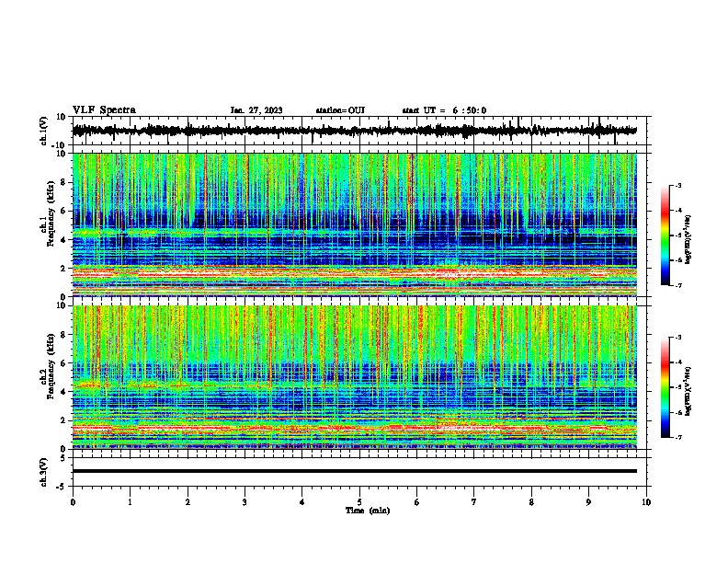Select the date text "Jan. 27, 2023"
Screen dimensions: 728x563
(x=256, y=110)
